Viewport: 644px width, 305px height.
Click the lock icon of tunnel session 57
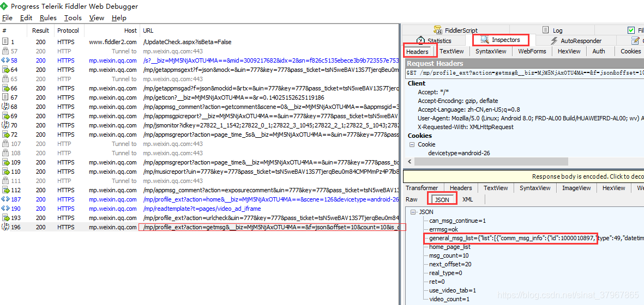click(x=5, y=51)
